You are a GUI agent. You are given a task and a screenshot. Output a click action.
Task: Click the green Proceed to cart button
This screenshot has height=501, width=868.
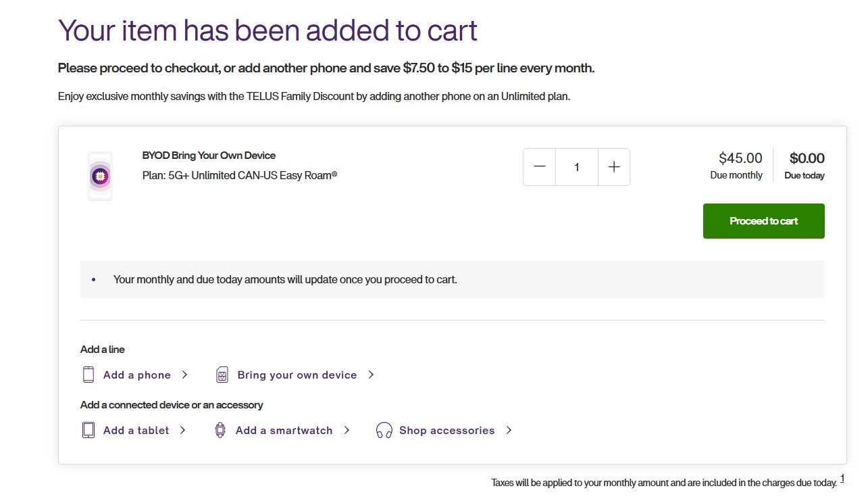pyautogui.click(x=763, y=221)
